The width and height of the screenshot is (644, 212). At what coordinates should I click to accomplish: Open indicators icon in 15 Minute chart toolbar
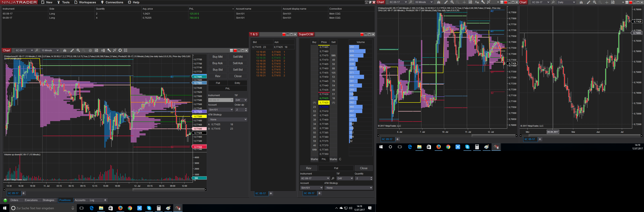109,51
